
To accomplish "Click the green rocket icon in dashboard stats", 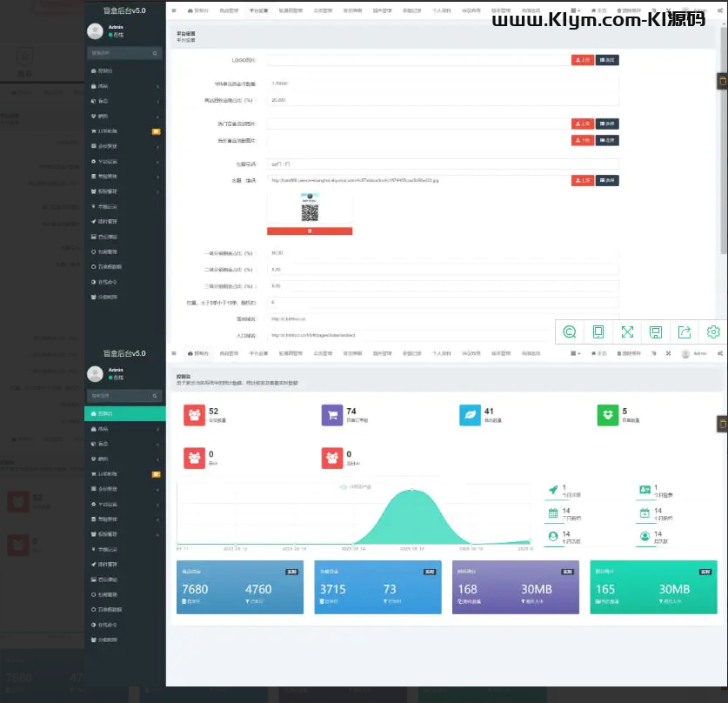I will coord(553,490).
